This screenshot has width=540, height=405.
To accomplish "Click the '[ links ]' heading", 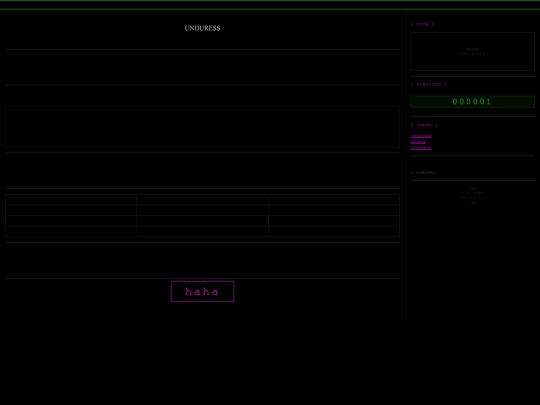I will [x=424, y=125].
